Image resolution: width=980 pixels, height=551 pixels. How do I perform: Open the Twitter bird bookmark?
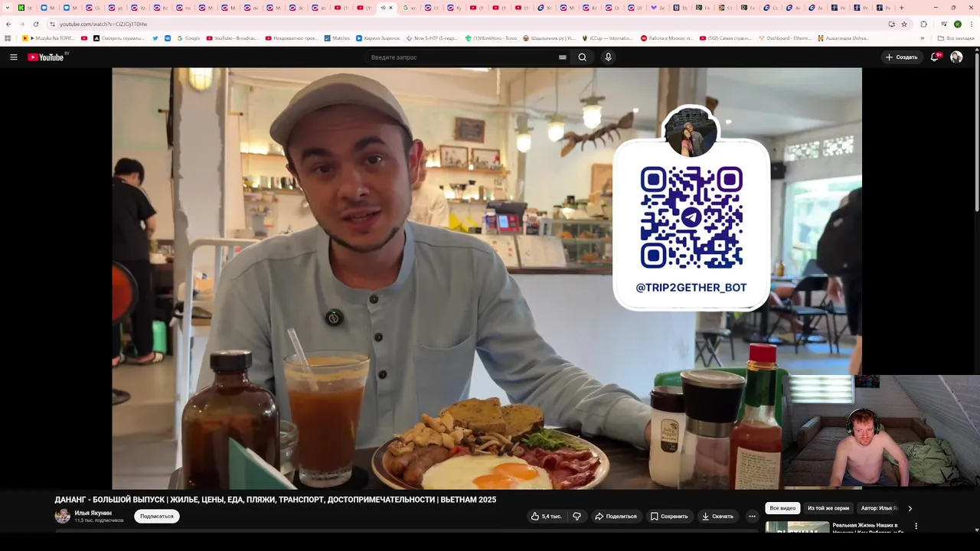click(x=155, y=37)
